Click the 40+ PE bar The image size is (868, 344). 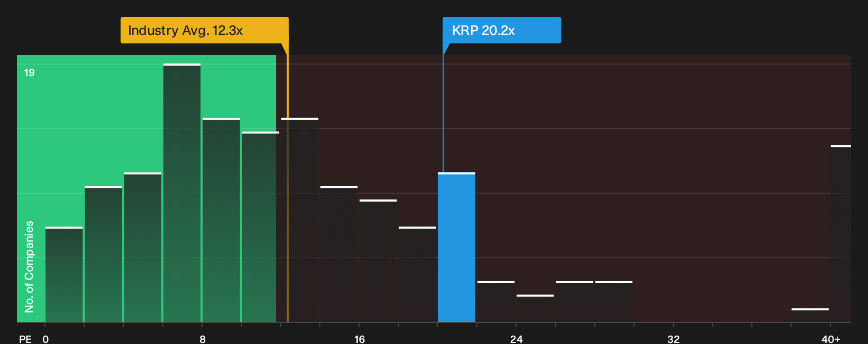point(841,233)
